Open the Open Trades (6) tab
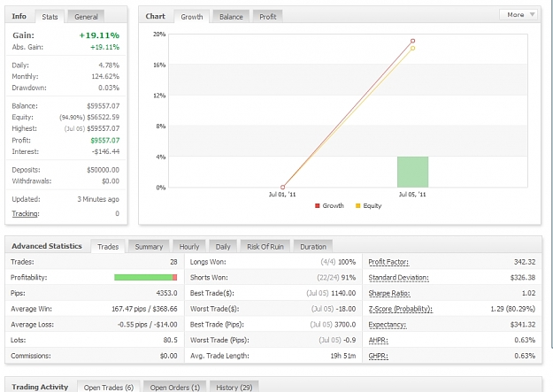 tap(109, 387)
